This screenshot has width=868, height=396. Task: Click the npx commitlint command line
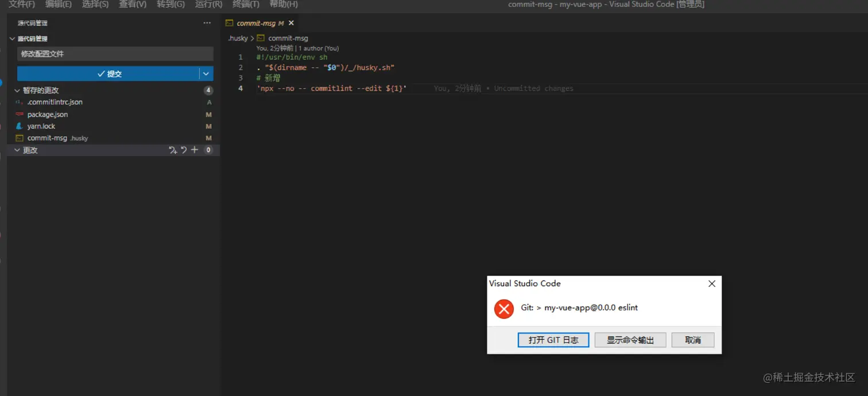coord(331,88)
